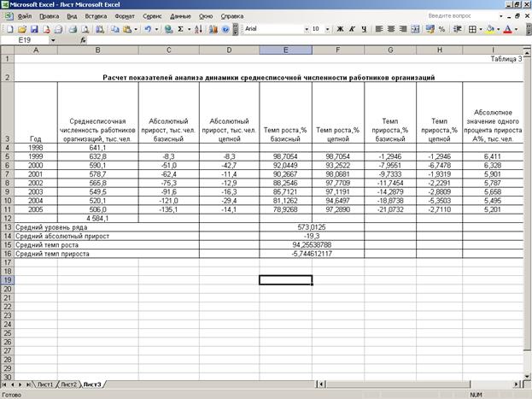
Task: Open the Данные menu
Action: [180, 16]
